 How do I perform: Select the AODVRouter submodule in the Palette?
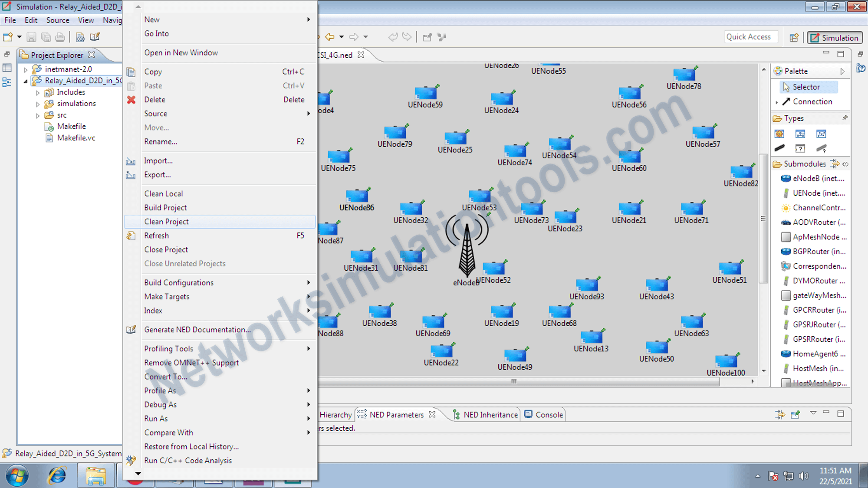(815, 222)
